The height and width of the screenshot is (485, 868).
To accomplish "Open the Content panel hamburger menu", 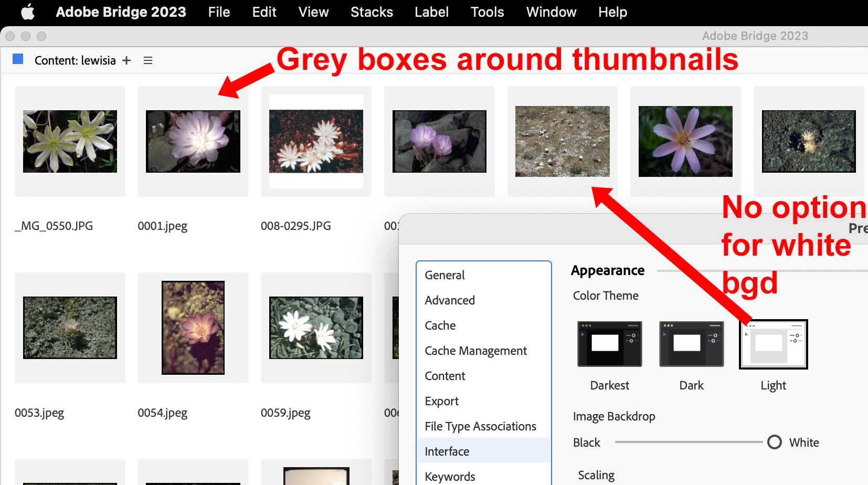I will click(148, 60).
